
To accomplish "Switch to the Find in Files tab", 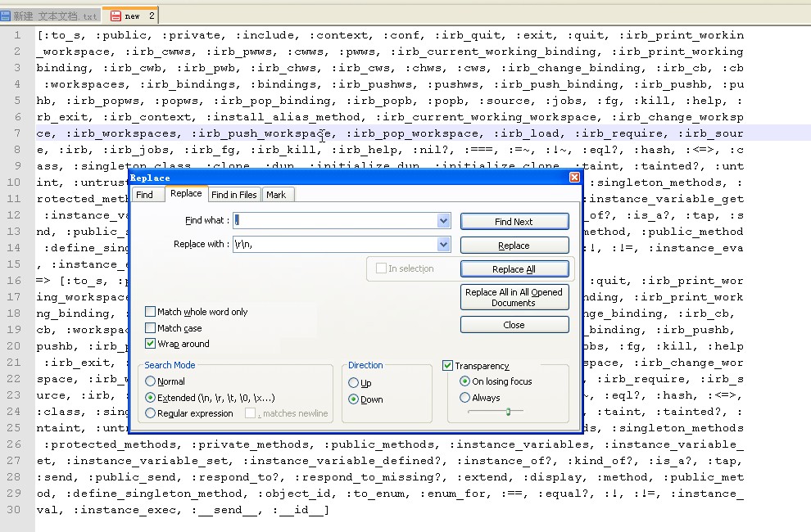I will coord(233,194).
